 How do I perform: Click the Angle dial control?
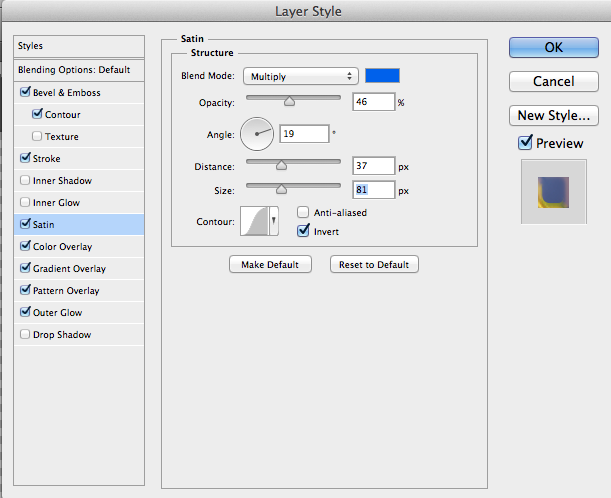tap(257, 134)
